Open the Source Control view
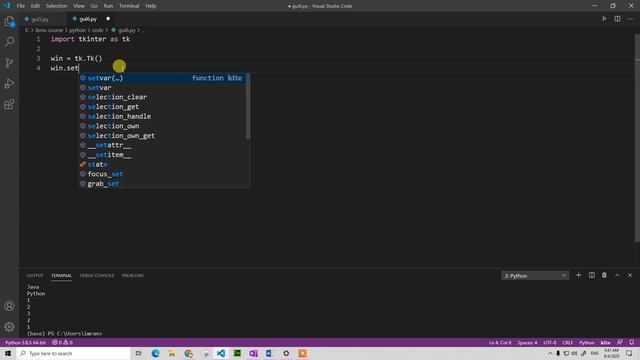Screen dimensions: 640x360 click(9, 62)
